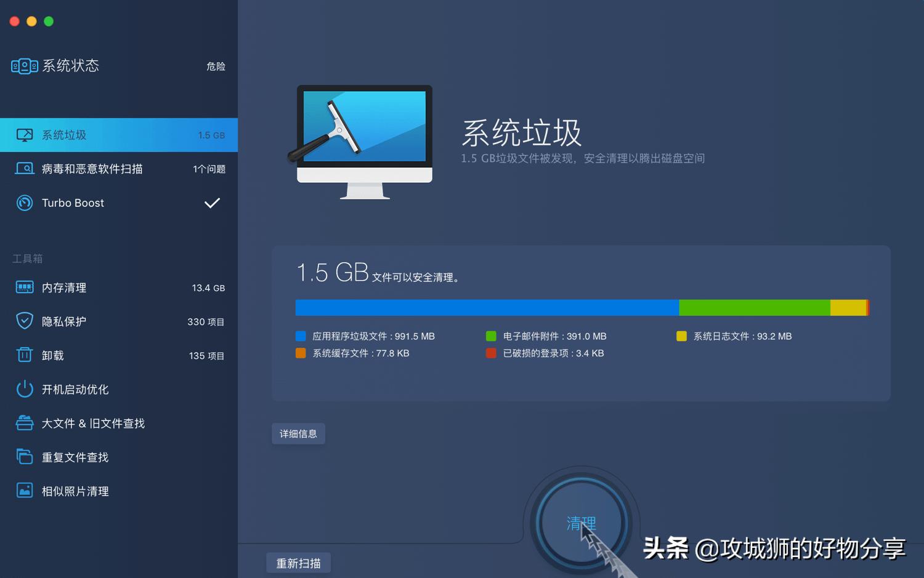Screen dimensions: 924x578
Task: Select the 系统垃圾 cleaning module icon
Action: coord(24,135)
